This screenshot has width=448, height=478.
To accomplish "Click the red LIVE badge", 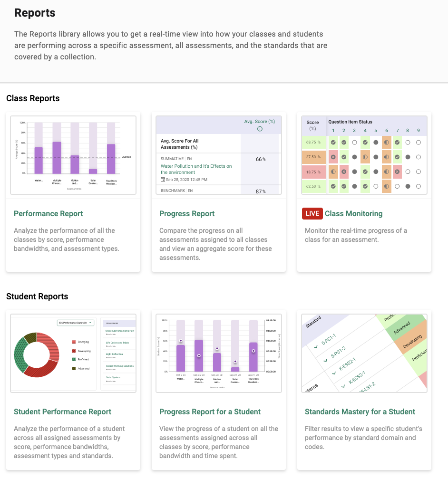I will coord(312,214).
